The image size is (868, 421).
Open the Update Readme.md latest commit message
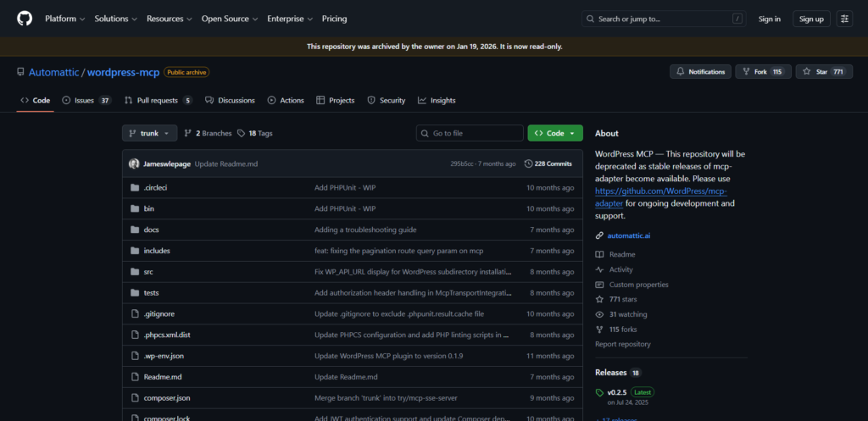(226, 163)
